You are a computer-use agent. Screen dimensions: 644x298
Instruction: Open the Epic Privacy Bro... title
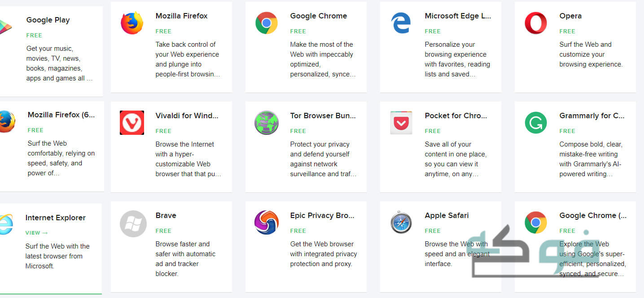[x=322, y=215]
